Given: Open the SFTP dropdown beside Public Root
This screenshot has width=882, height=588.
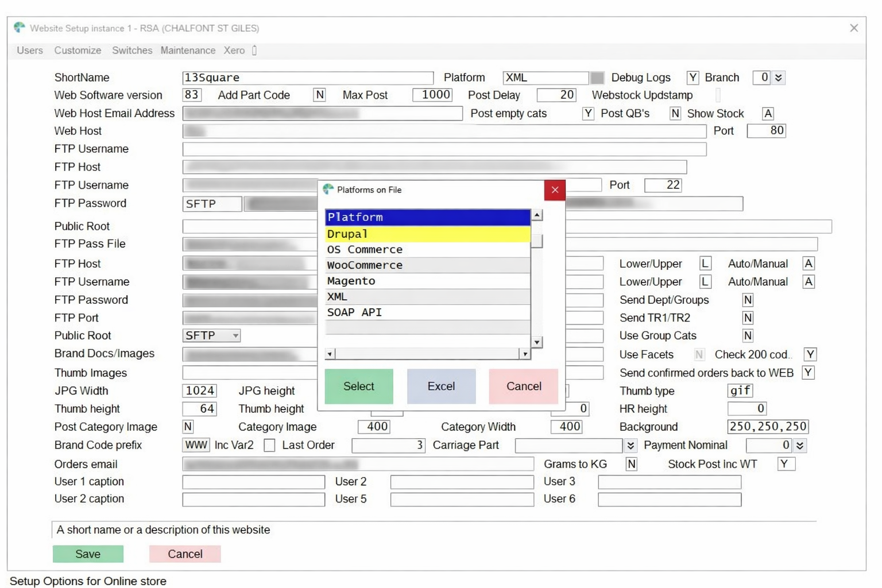Looking at the screenshot, I should click(234, 335).
